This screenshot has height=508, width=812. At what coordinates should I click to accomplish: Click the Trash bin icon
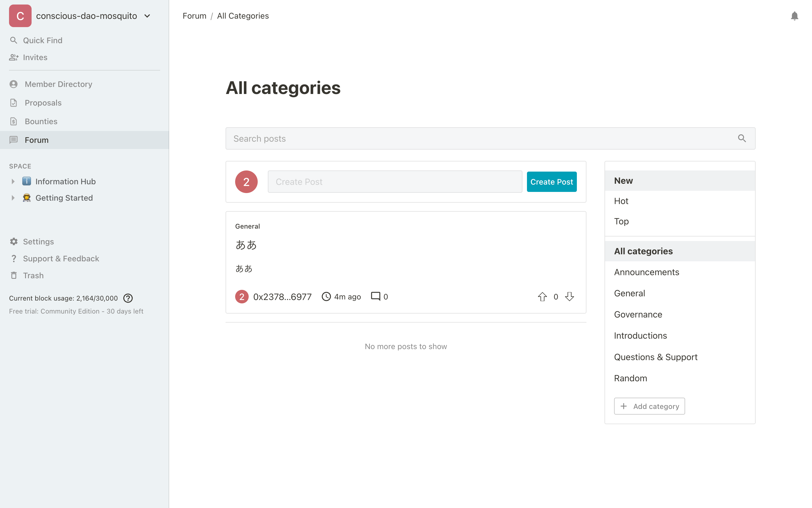(x=14, y=275)
